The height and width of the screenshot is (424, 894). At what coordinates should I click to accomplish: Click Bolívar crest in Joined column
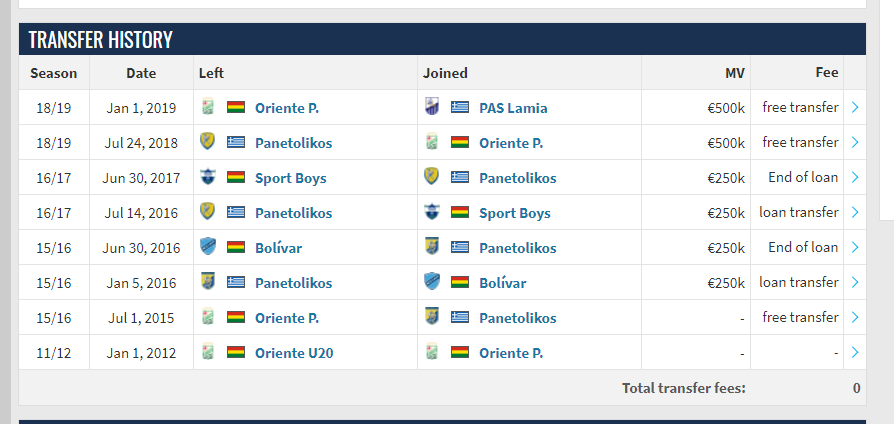pyautogui.click(x=432, y=283)
